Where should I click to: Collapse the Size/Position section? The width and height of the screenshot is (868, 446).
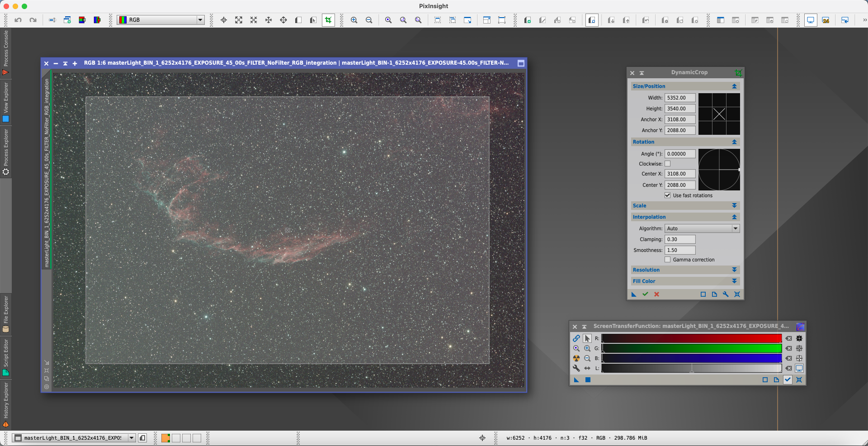pyautogui.click(x=734, y=86)
